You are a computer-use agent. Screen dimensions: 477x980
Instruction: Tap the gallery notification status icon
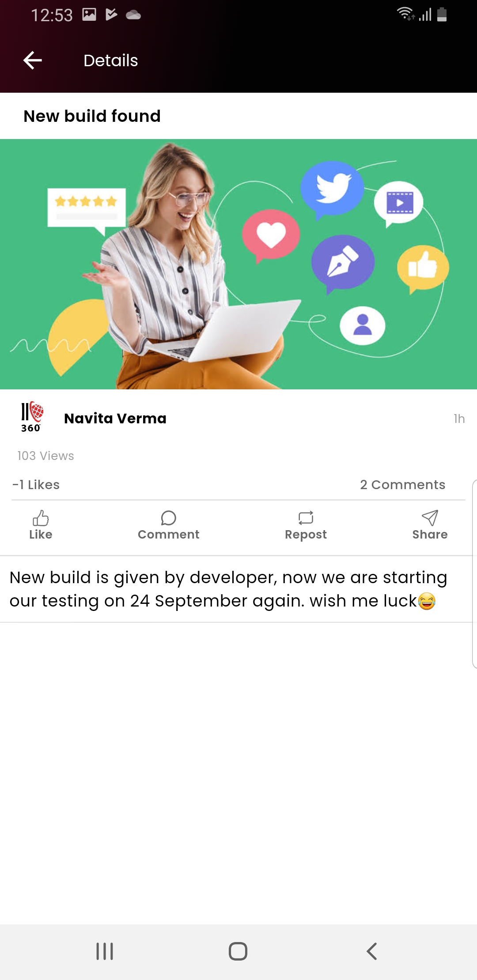(x=89, y=15)
